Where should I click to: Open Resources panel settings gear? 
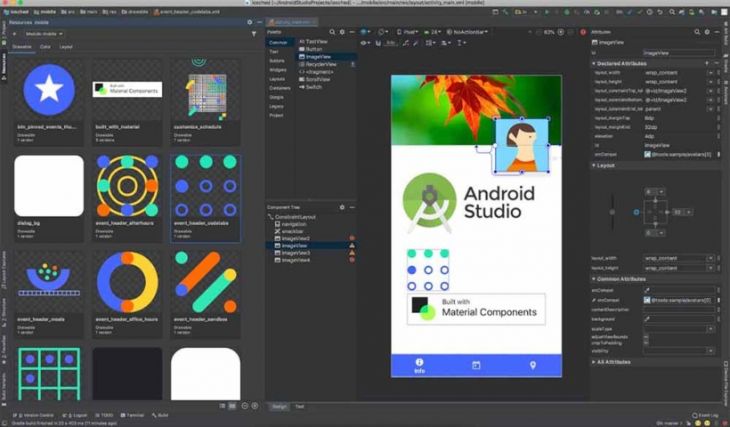pos(250,22)
